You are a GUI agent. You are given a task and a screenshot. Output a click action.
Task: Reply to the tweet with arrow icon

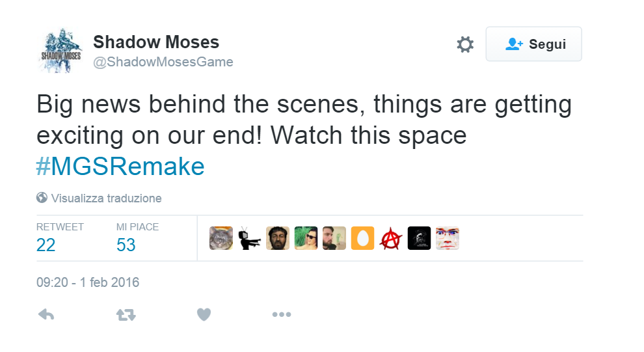coord(46,315)
